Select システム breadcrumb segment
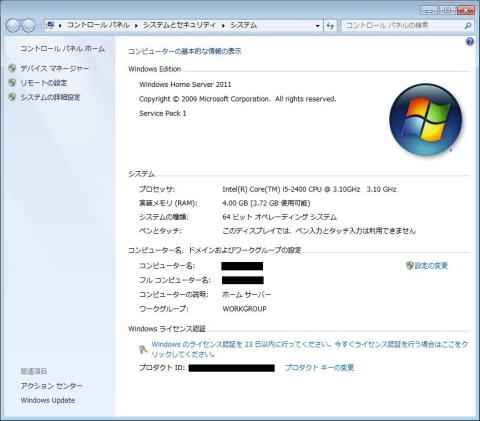Image resolution: width=480 pixels, height=421 pixels. pos(243,25)
